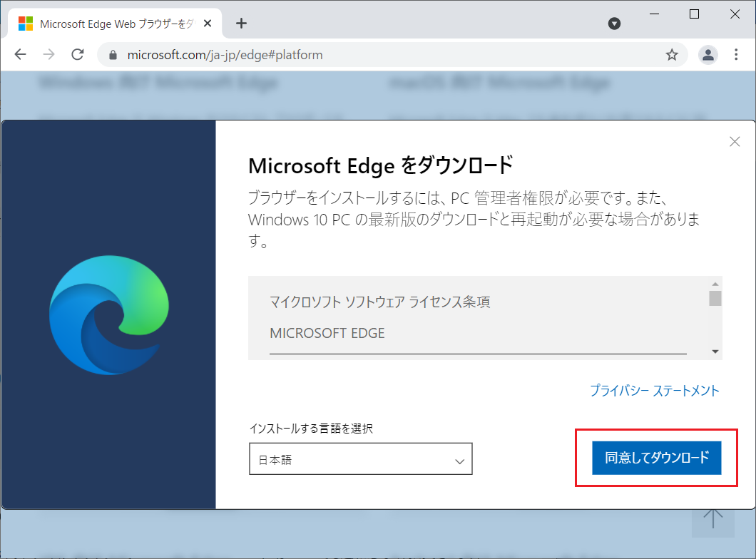The width and height of the screenshot is (756, 559).
Task: Open the Chrome three-dot menu
Action: pos(736,54)
